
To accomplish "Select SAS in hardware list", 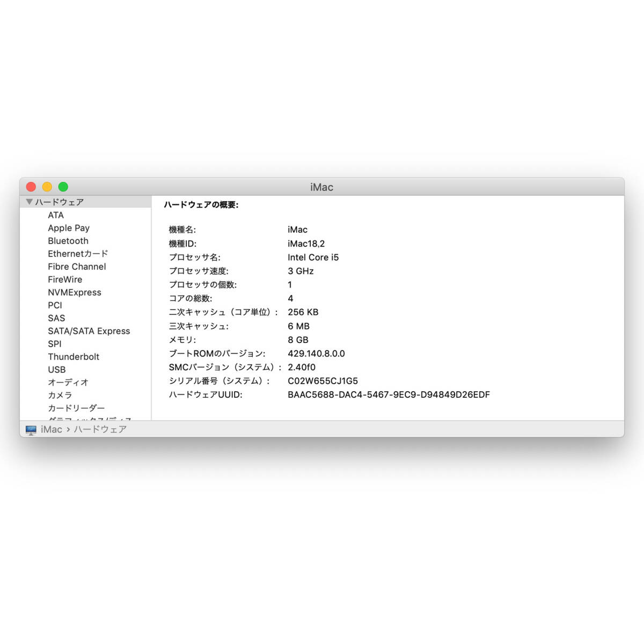I will pos(56,318).
